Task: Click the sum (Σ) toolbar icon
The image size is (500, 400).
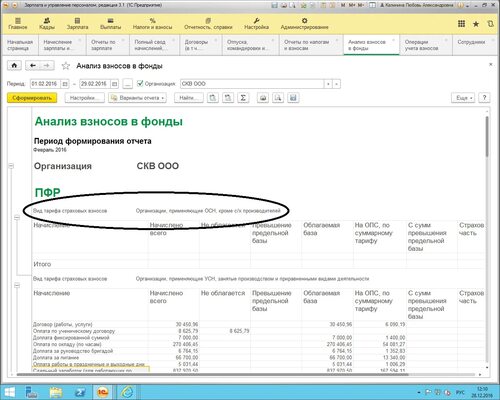Action: point(243,98)
